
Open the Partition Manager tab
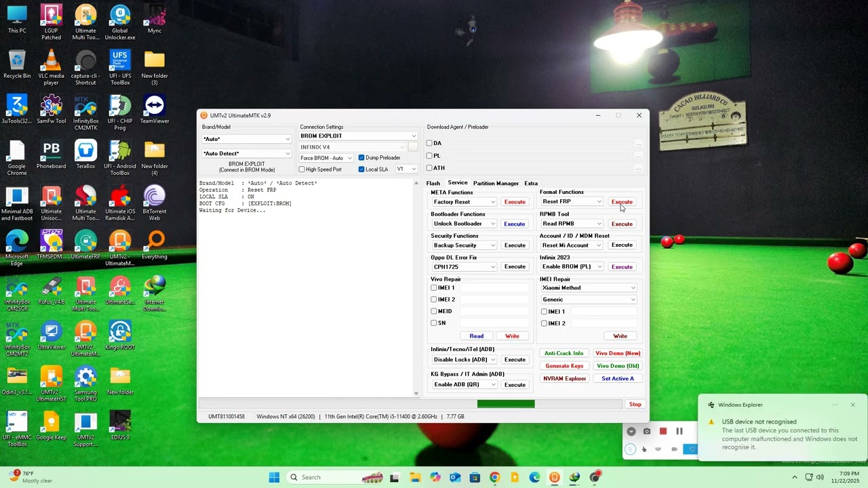[496, 183]
